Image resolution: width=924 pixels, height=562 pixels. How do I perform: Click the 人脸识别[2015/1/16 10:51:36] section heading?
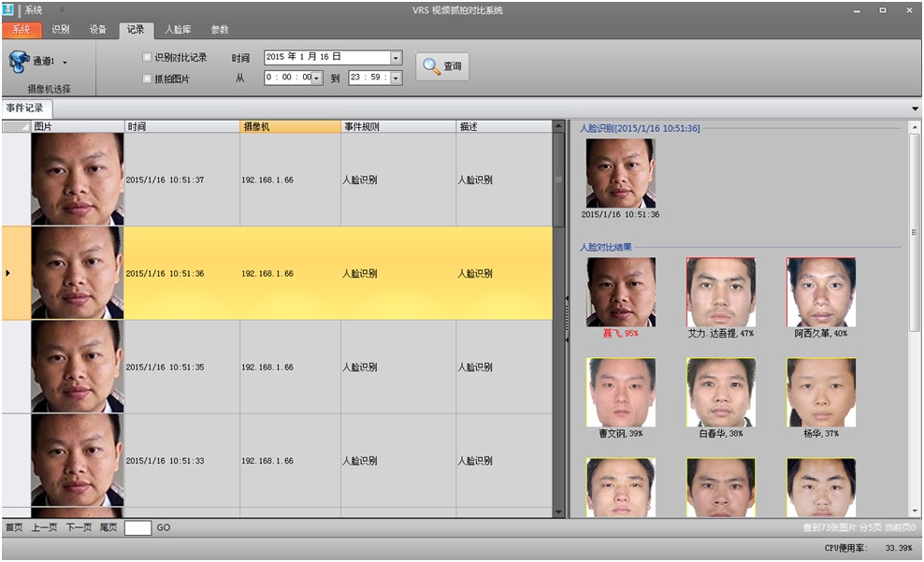click(x=640, y=128)
